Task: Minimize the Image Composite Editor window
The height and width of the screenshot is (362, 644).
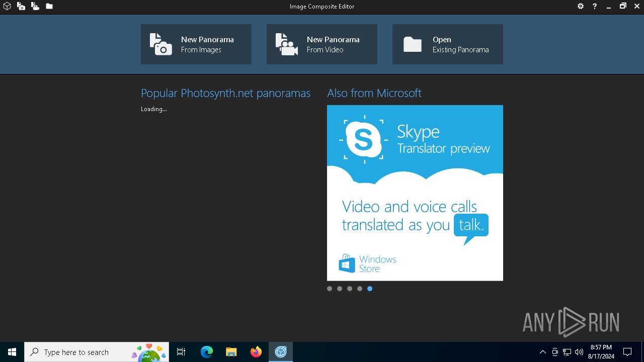Action: [x=609, y=7]
